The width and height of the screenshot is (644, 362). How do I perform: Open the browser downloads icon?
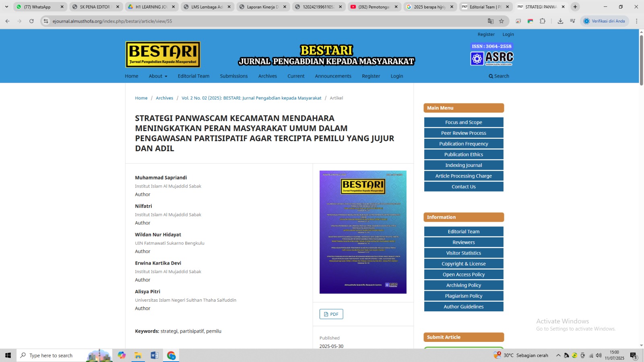click(x=560, y=21)
